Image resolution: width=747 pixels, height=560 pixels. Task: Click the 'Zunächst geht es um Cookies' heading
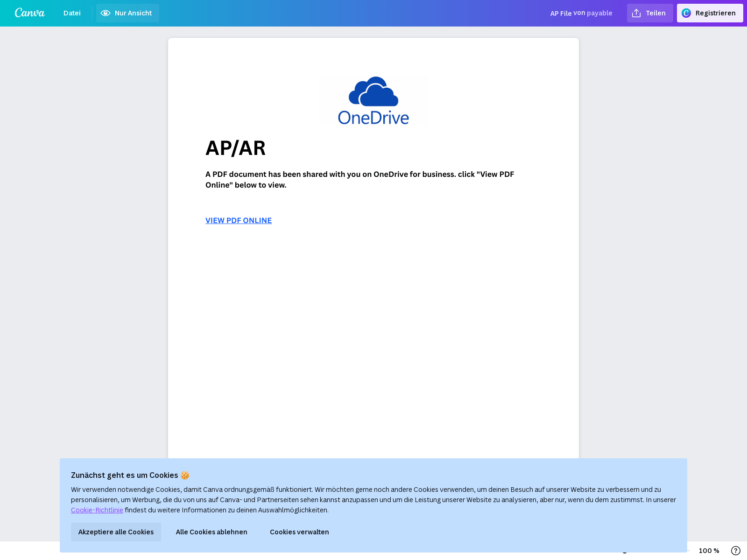click(x=130, y=475)
